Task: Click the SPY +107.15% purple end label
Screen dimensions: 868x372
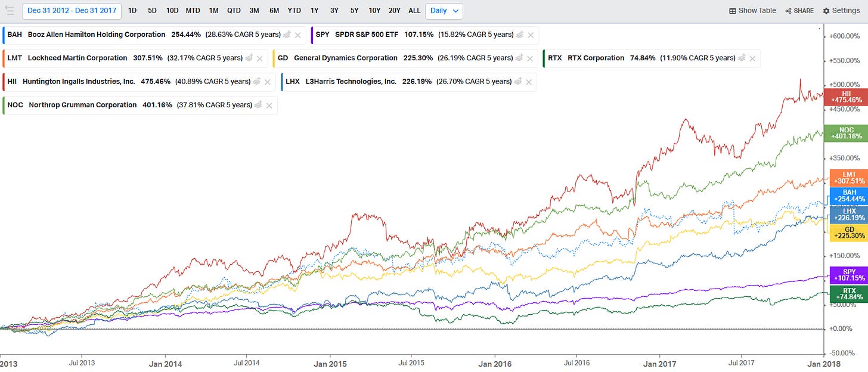Action: click(x=848, y=275)
